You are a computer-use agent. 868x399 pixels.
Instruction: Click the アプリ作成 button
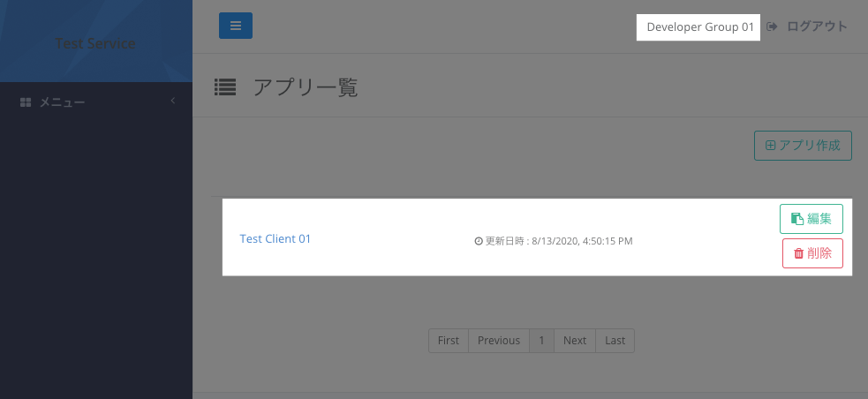[803, 146]
